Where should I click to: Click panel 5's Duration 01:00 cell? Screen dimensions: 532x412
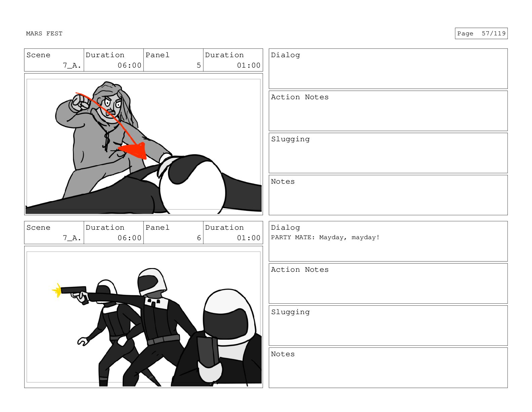pos(233,60)
